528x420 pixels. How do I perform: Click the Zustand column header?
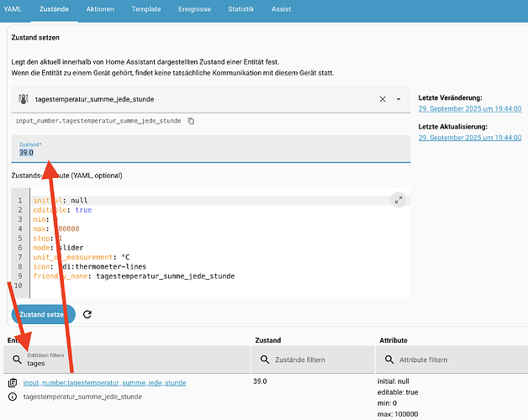(268, 340)
